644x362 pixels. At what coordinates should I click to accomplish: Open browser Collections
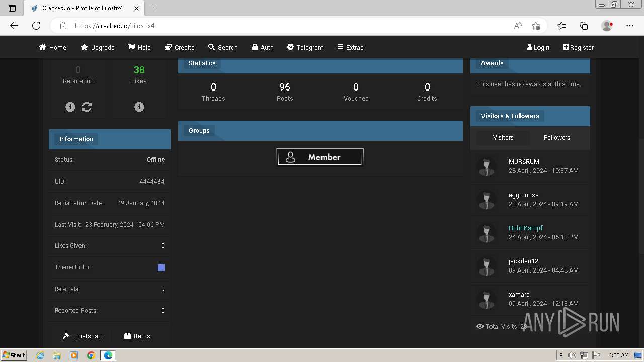pyautogui.click(x=584, y=26)
